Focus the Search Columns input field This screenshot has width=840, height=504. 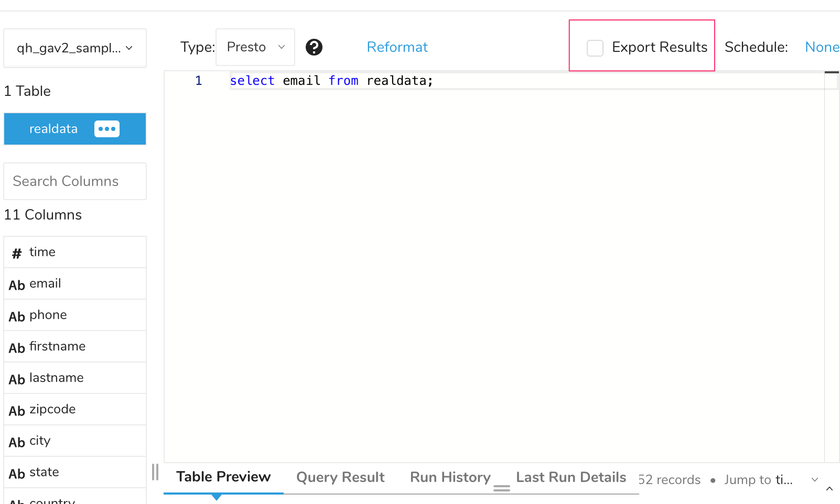click(75, 181)
